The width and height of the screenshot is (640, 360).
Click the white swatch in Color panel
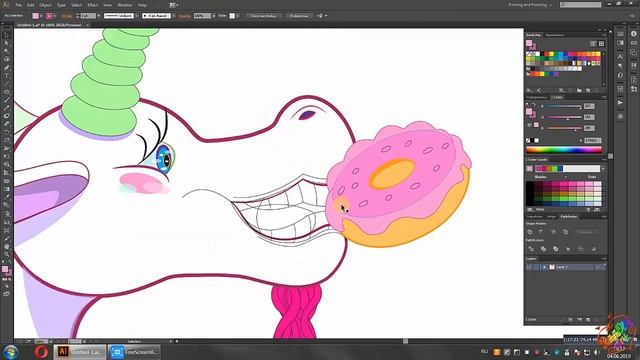537,140
